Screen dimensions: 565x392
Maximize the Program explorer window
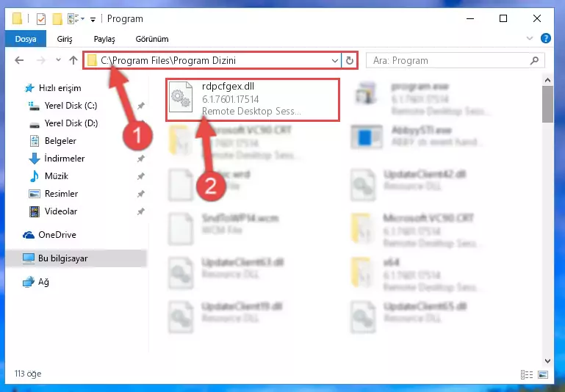point(503,18)
